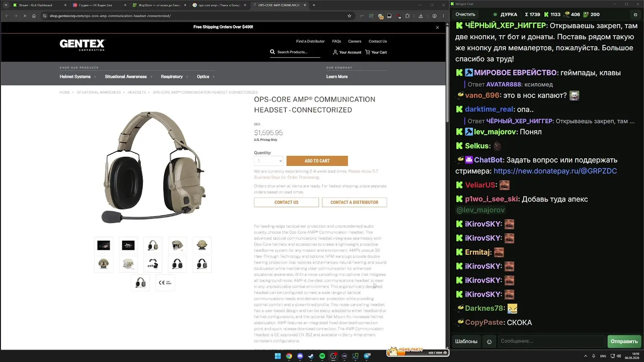The width and height of the screenshot is (644, 362).
Task: Open the Windows Start menu
Action: pos(277,356)
